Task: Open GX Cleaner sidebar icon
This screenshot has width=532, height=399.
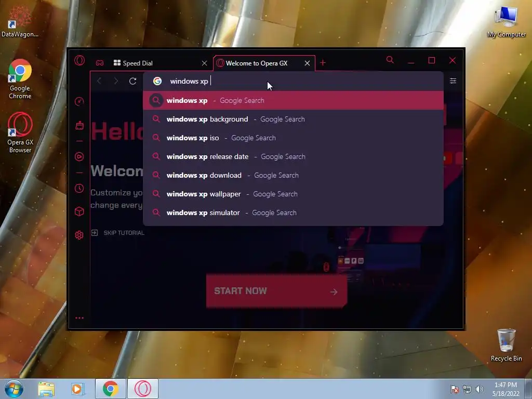Action: pyautogui.click(x=79, y=126)
